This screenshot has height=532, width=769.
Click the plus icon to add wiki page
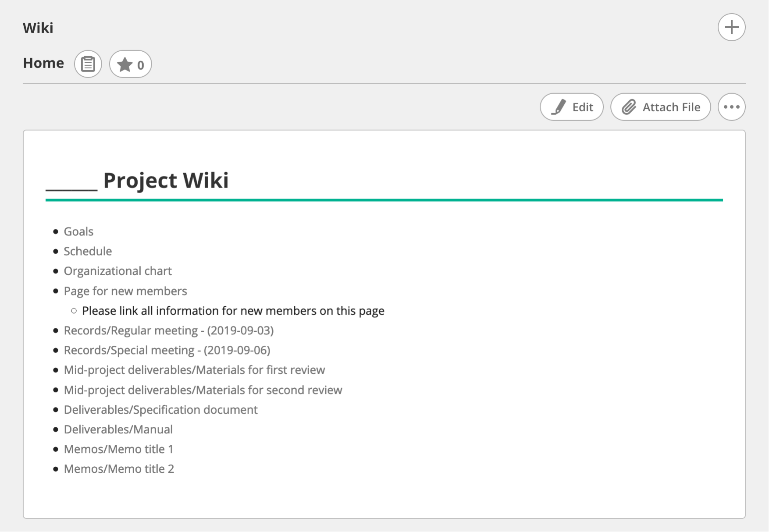(x=731, y=27)
